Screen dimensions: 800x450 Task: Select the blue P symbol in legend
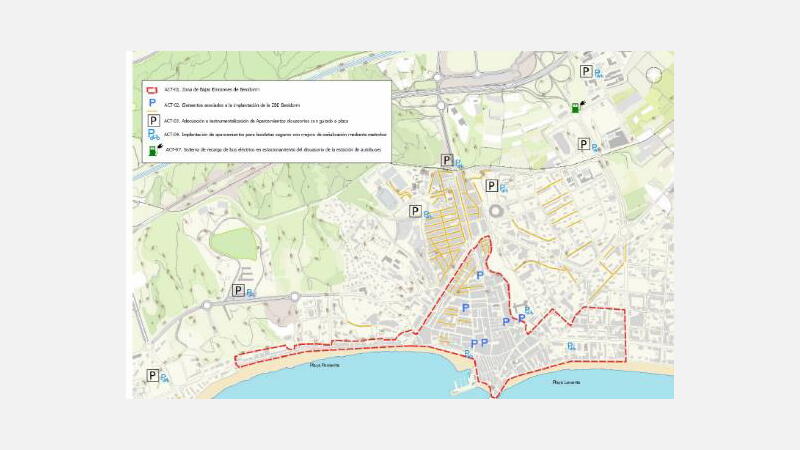click(x=152, y=104)
